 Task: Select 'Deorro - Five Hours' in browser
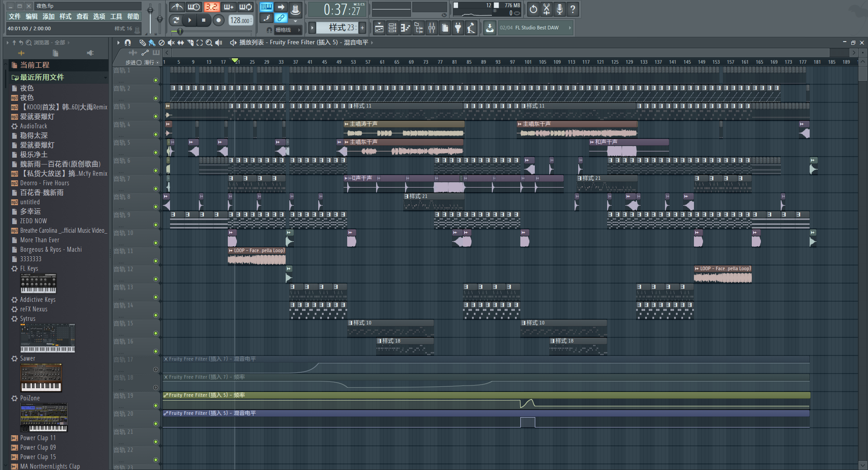44,183
